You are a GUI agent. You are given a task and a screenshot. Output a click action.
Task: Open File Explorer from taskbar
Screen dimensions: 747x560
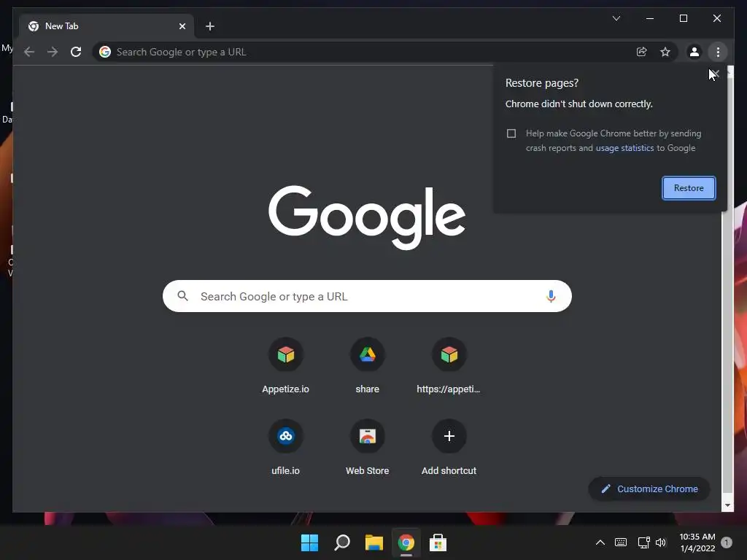374,542
